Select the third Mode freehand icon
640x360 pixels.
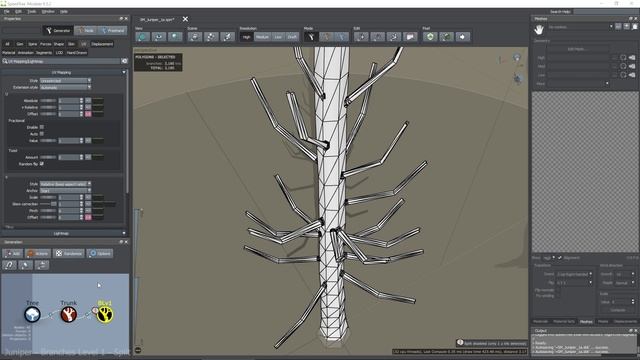[342, 37]
